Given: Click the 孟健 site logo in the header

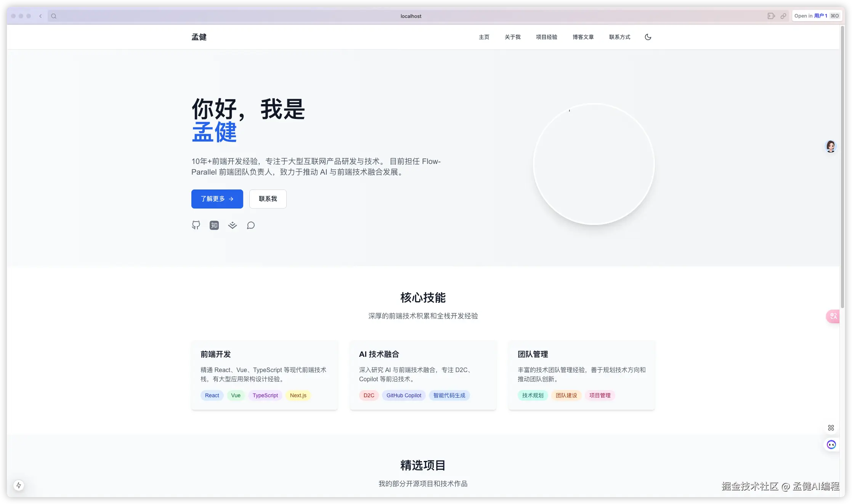Looking at the screenshot, I should [199, 37].
